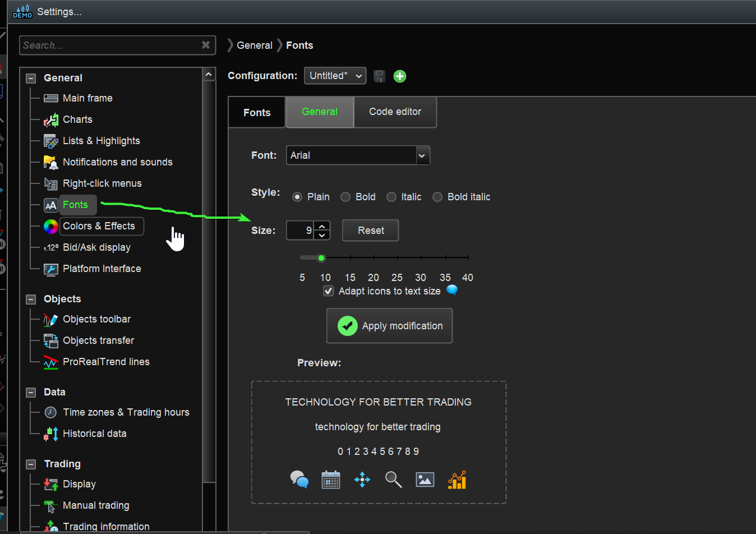Image resolution: width=756 pixels, height=534 pixels.
Task: Click the tree scroll-up arrow
Action: (x=209, y=74)
